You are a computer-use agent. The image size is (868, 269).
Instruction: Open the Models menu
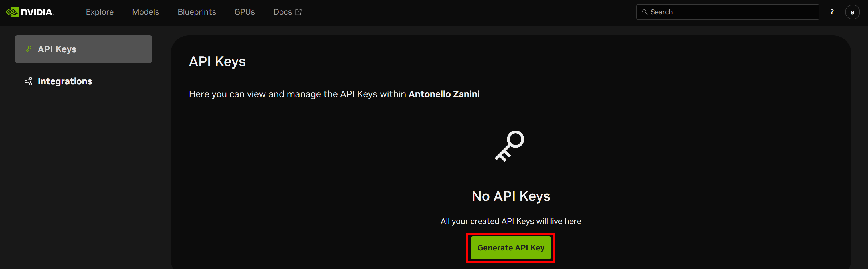coord(146,12)
